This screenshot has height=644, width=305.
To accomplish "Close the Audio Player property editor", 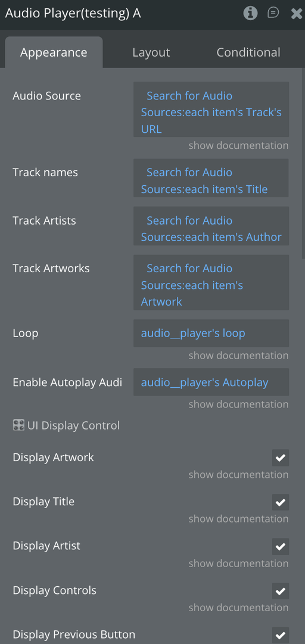I will coord(297,14).
